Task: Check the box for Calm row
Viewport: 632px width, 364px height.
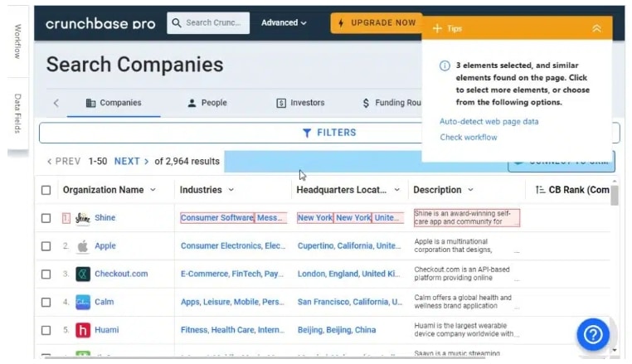Action: pos(46,303)
